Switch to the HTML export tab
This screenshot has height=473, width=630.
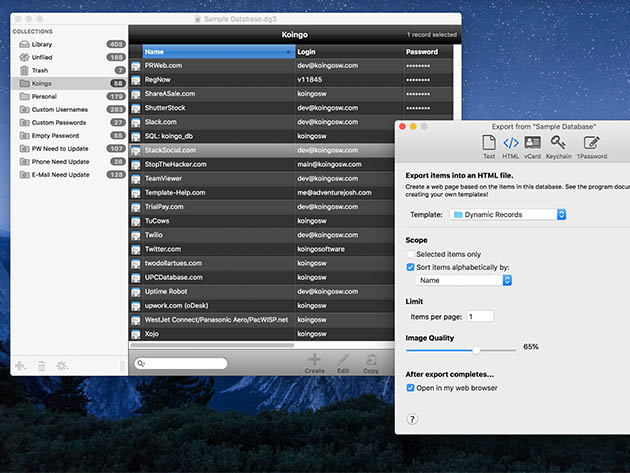pos(510,147)
